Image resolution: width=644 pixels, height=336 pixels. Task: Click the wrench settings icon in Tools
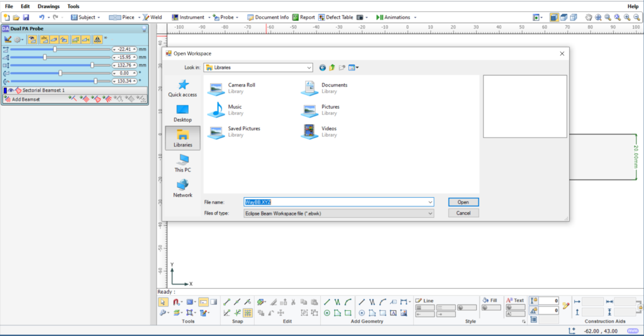[163, 313]
